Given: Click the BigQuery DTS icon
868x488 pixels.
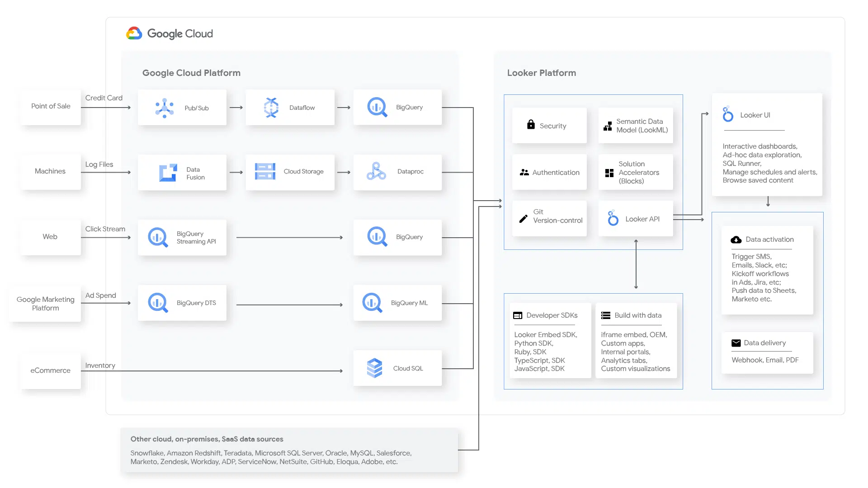Looking at the screenshot, I should pos(158,303).
